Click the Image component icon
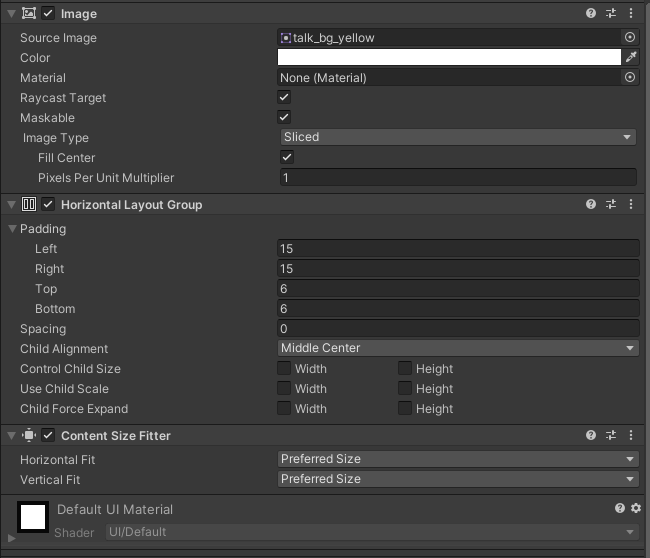The width and height of the screenshot is (650, 558). (x=29, y=13)
